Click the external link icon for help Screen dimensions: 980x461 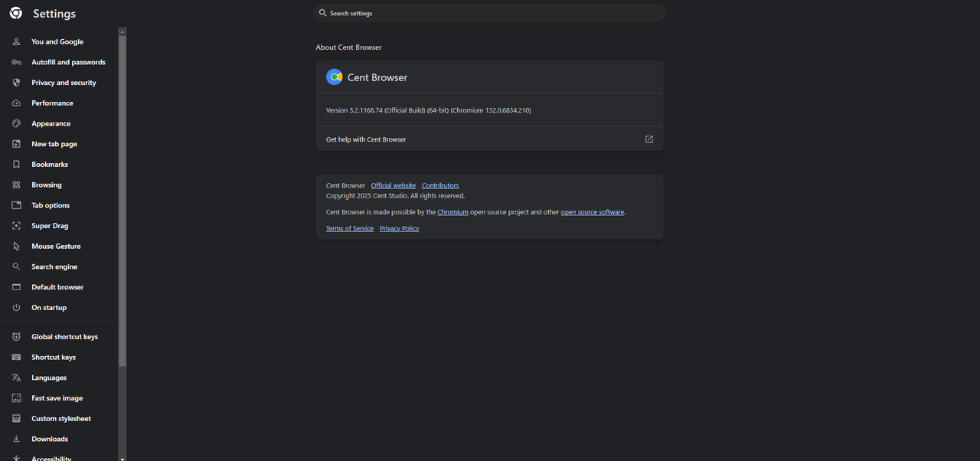coord(649,139)
